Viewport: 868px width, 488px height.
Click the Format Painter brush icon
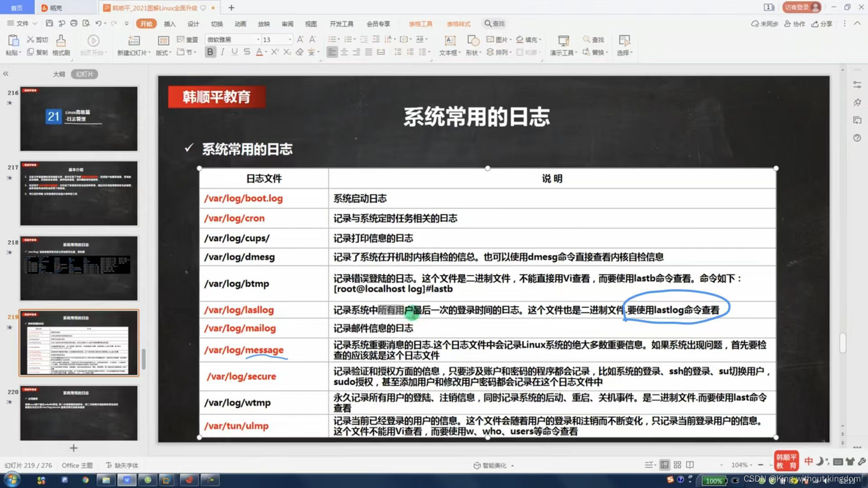pos(61,41)
